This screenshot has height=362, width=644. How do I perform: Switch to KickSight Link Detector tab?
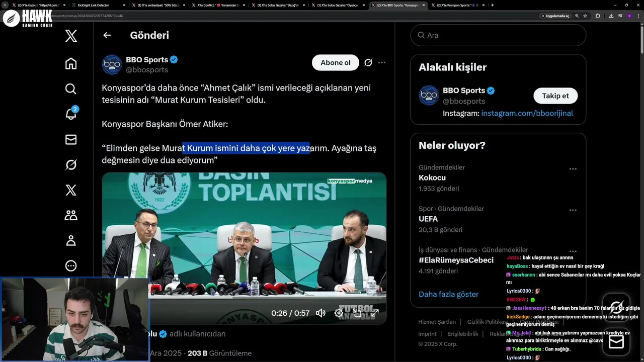(x=98, y=5)
